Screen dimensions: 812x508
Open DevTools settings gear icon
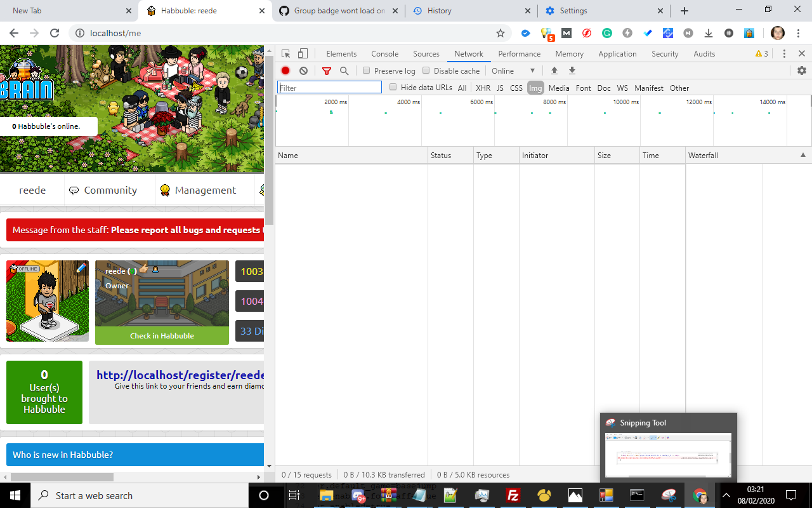point(802,70)
